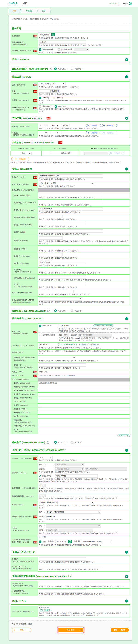
Task: Click the ヘルプ header link
Action: (x=126, y=3)
